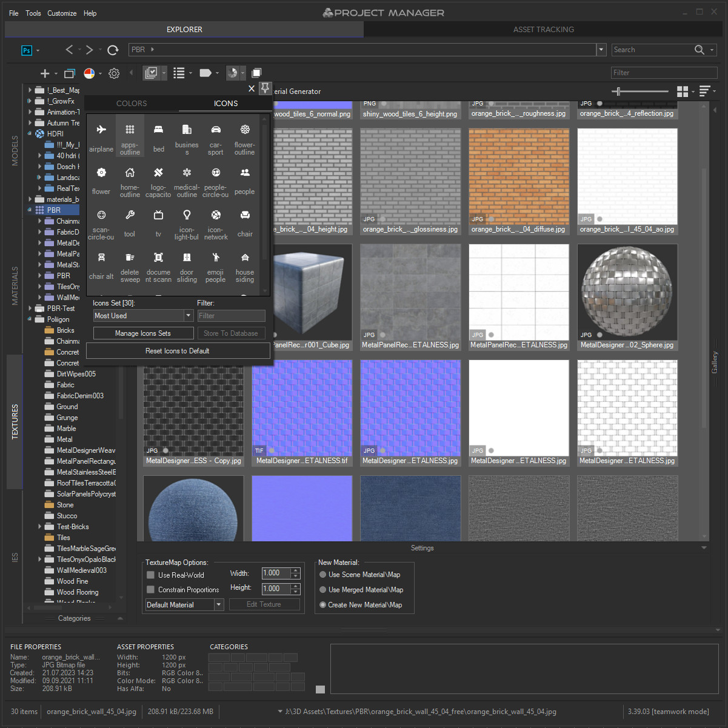Expand the Test-Bricks folder
This screenshot has width=728, height=728.
coord(40,527)
